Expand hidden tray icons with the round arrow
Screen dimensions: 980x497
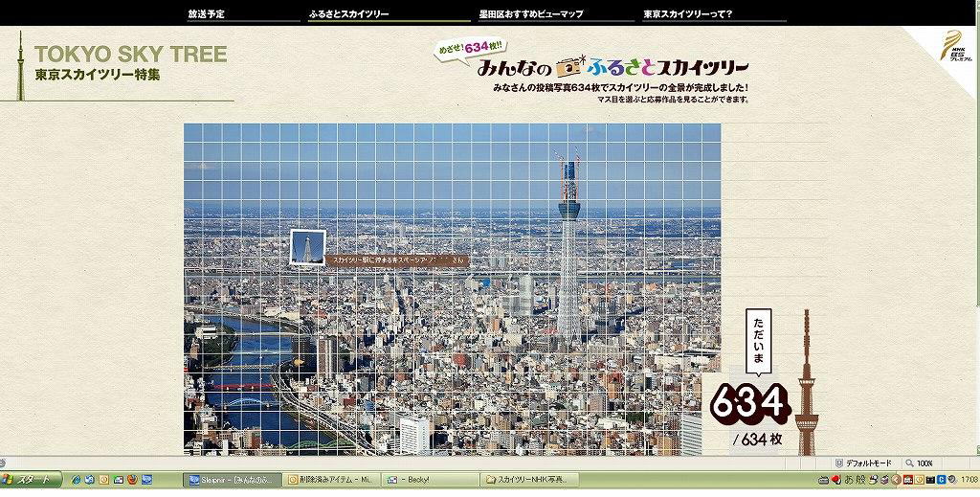click(x=896, y=480)
